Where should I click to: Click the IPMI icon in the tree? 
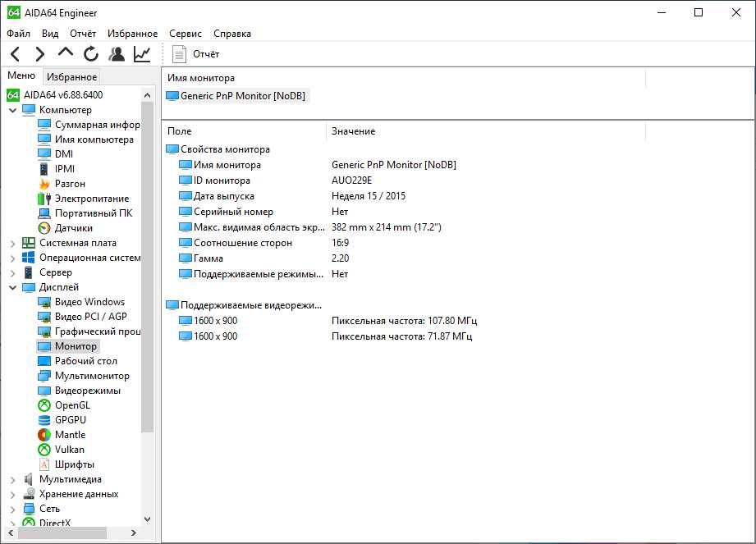coord(44,169)
